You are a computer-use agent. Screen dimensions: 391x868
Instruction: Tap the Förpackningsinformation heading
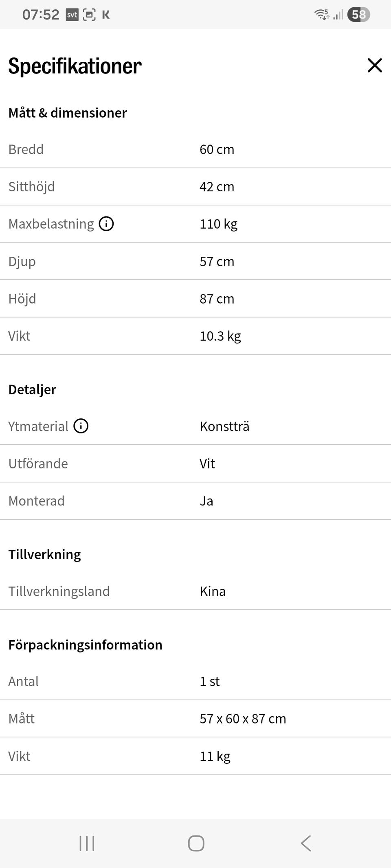[x=86, y=645]
